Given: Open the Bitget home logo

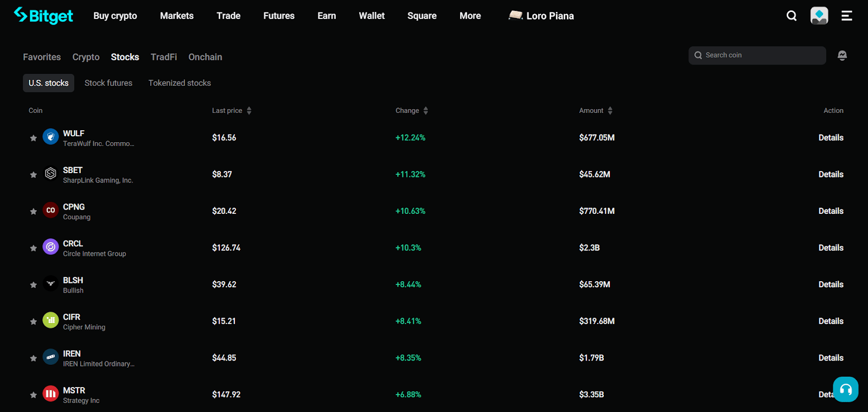Looking at the screenshot, I should (43, 16).
